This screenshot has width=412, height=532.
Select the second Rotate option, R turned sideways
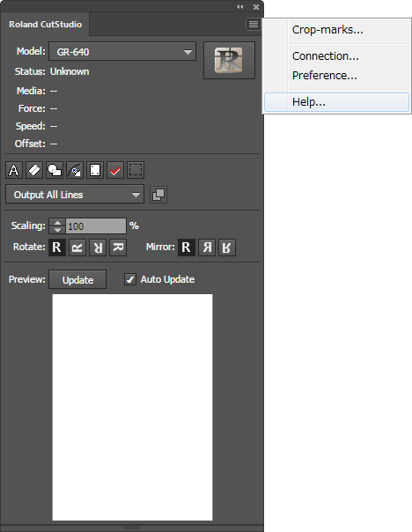[x=77, y=248]
